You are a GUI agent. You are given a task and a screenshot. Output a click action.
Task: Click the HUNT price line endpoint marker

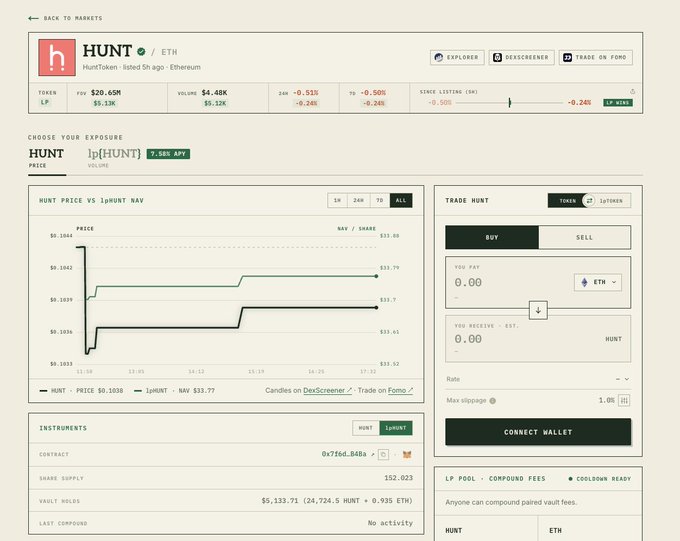pos(376,308)
